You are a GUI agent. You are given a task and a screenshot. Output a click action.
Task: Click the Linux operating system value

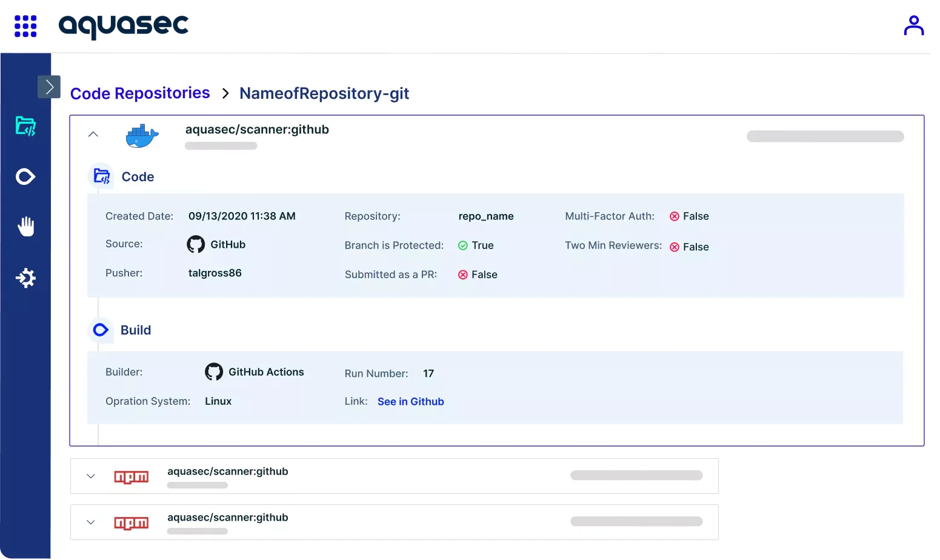[218, 401]
